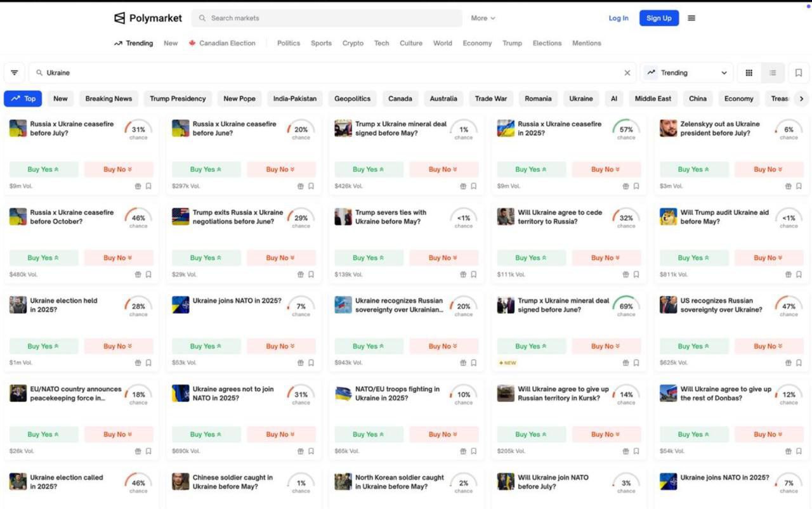Clear the Ukraine search with X icon
The height and width of the screenshot is (509, 812).
pos(627,73)
